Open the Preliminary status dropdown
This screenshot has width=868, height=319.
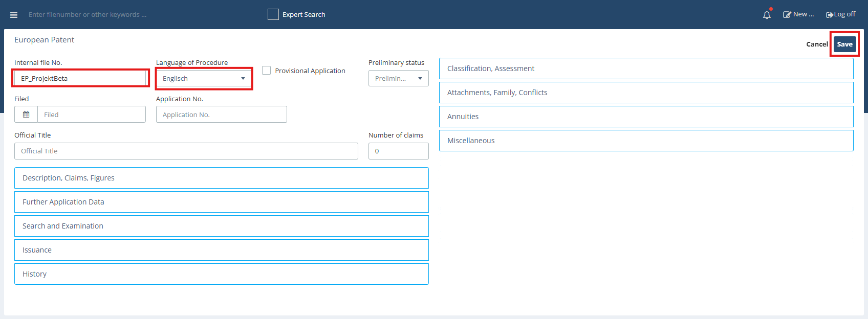coord(398,78)
